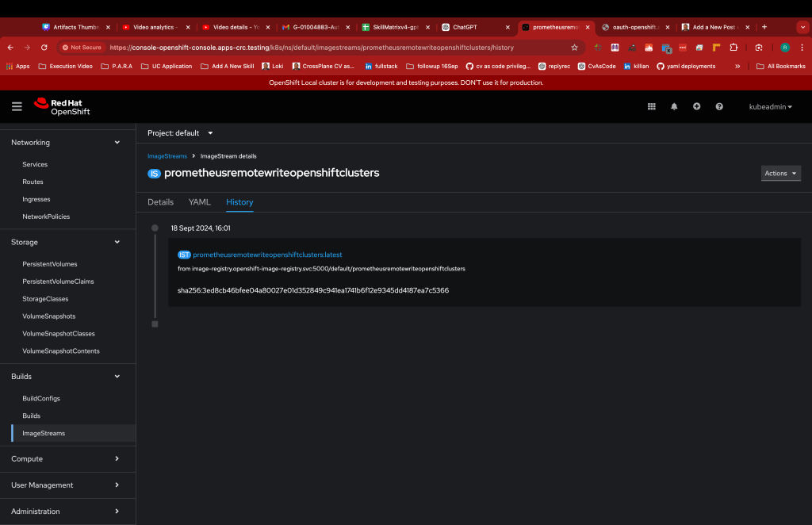The width and height of the screenshot is (812, 525).
Task: Open the Actions dropdown
Action: [780, 174]
